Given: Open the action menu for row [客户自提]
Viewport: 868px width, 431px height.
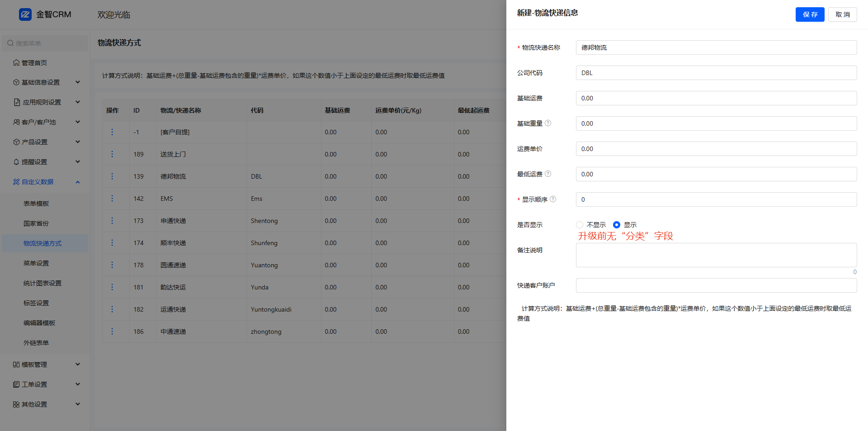Looking at the screenshot, I should [112, 132].
